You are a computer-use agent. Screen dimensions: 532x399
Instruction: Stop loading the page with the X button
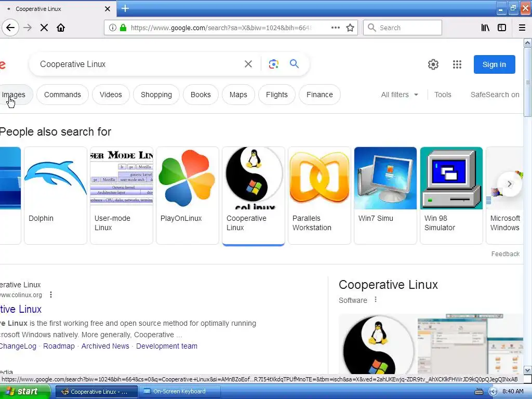[x=44, y=28]
